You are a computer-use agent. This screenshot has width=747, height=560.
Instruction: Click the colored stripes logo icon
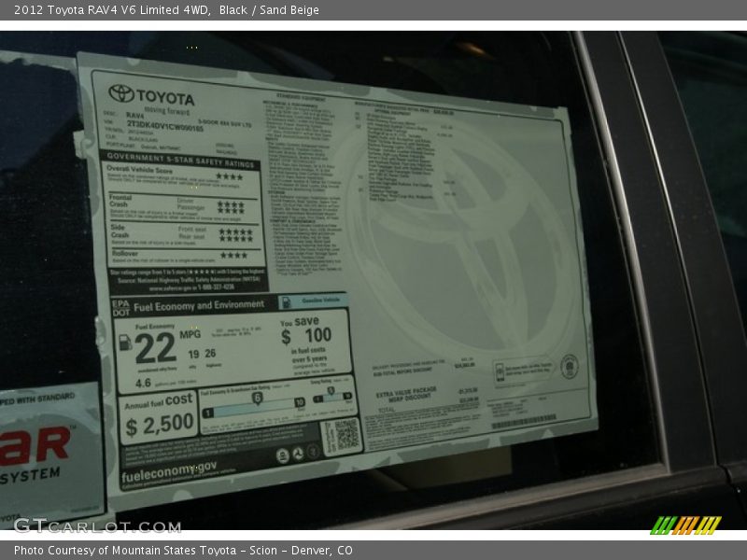coord(685,525)
